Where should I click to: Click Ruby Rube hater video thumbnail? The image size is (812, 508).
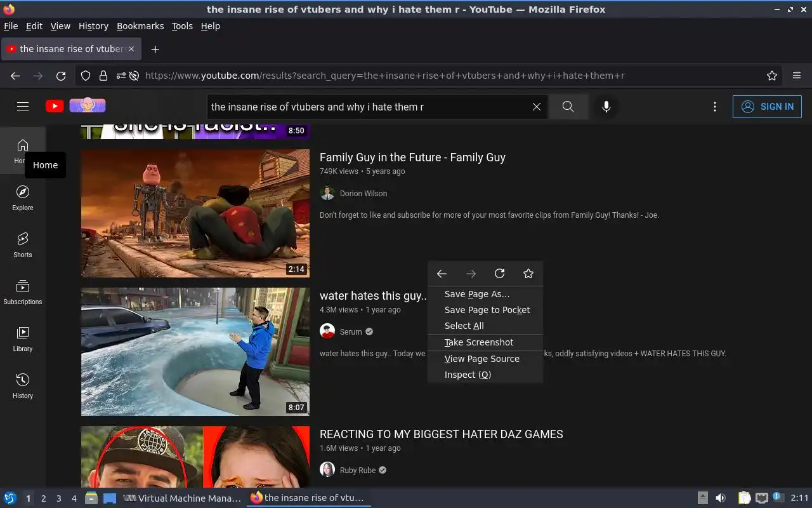[195, 457]
